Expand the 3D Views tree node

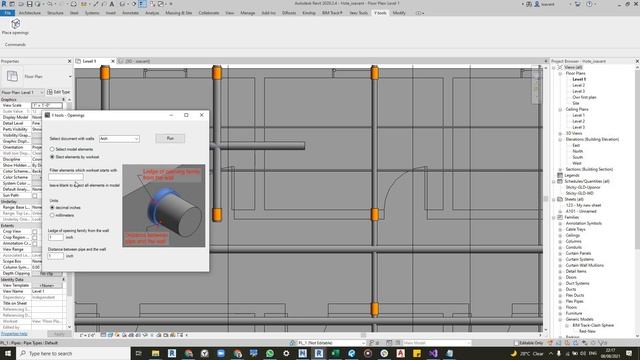[560, 133]
